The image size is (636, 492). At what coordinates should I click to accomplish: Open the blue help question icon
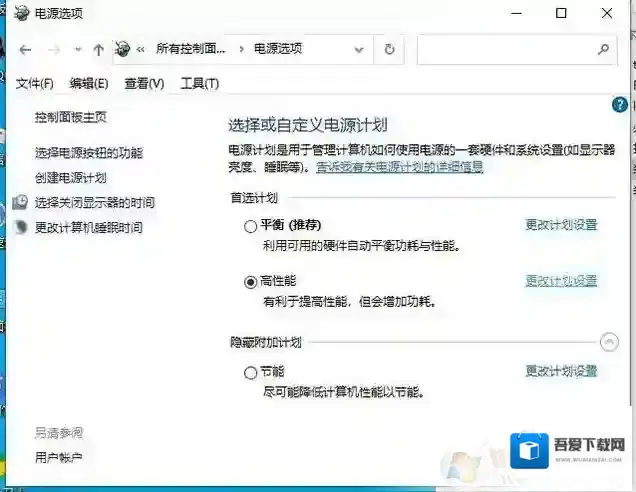pyautogui.click(x=619, y=105)
